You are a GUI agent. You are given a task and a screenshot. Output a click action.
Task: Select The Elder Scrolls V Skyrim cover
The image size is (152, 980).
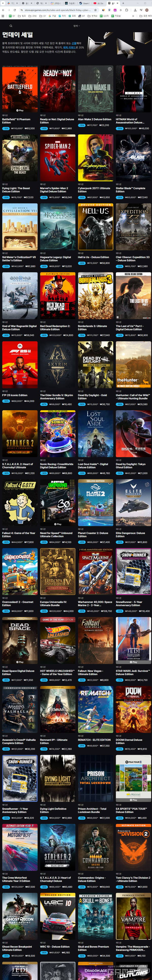pyautogui.click(x=58, y=364)
